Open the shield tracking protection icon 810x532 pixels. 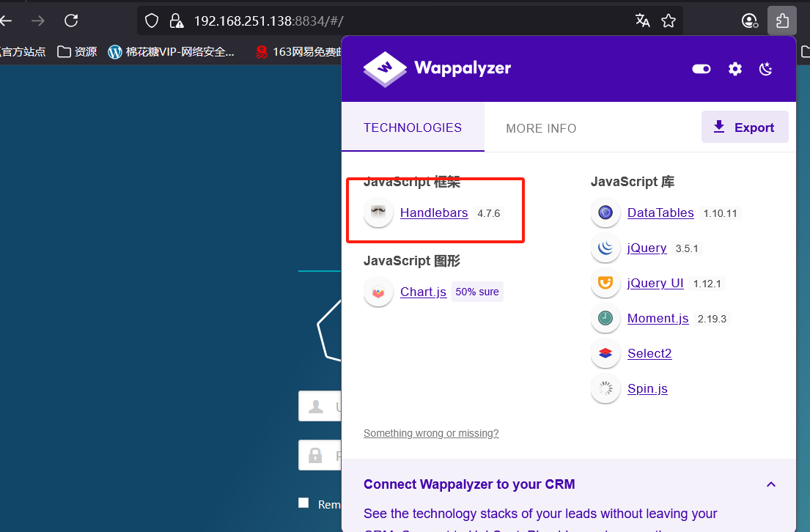click(x=151, y=21)
